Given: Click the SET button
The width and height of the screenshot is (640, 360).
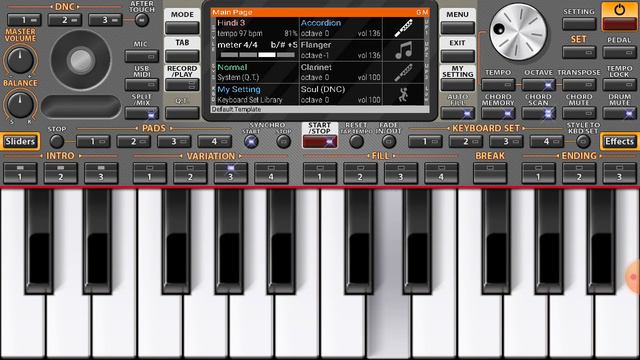Looking at the screenshot, I should tap(579, 52).
